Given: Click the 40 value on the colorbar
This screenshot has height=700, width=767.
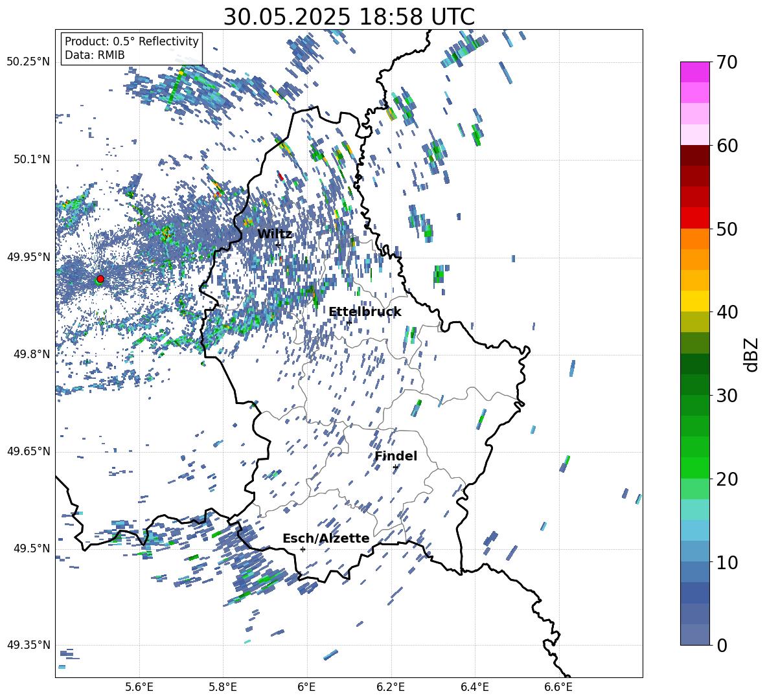Looking at the screenshot, I should pos(727,312).
